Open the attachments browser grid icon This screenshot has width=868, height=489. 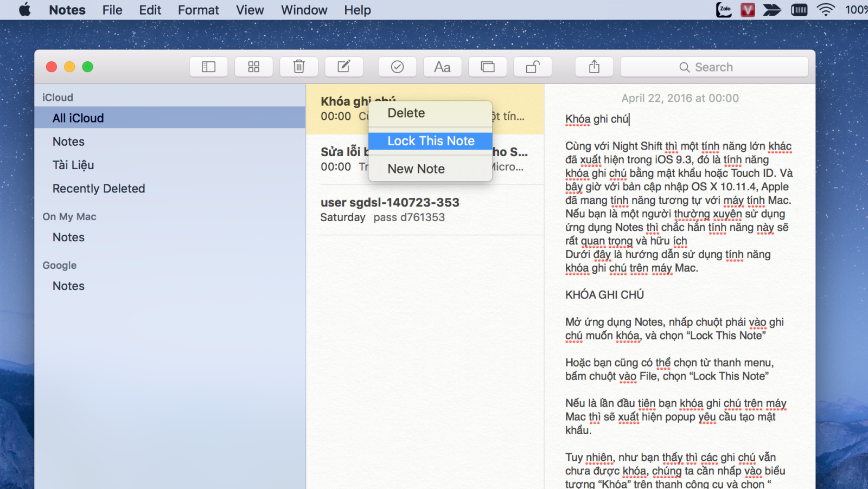(x=253, y=67)
